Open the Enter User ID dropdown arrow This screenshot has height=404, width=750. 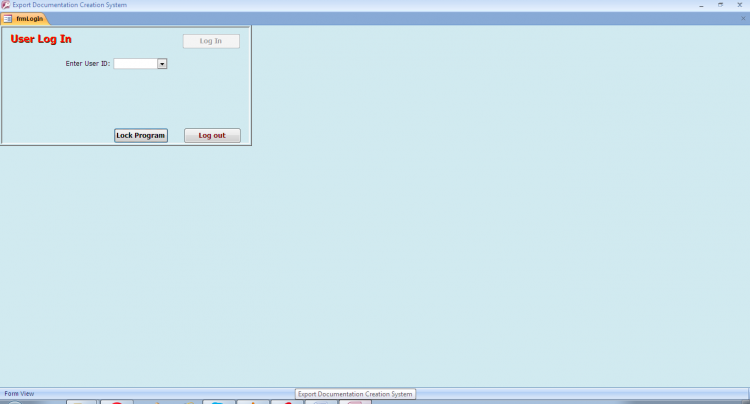(x=162, y=64)
